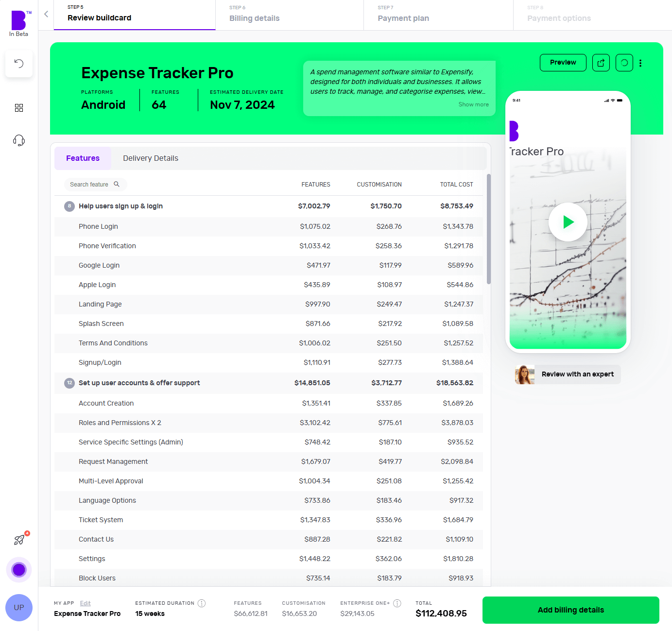The image size is (672, 631).
Task: Open the dashboard grid icon in sidebar
Action: tap(19, 108)
